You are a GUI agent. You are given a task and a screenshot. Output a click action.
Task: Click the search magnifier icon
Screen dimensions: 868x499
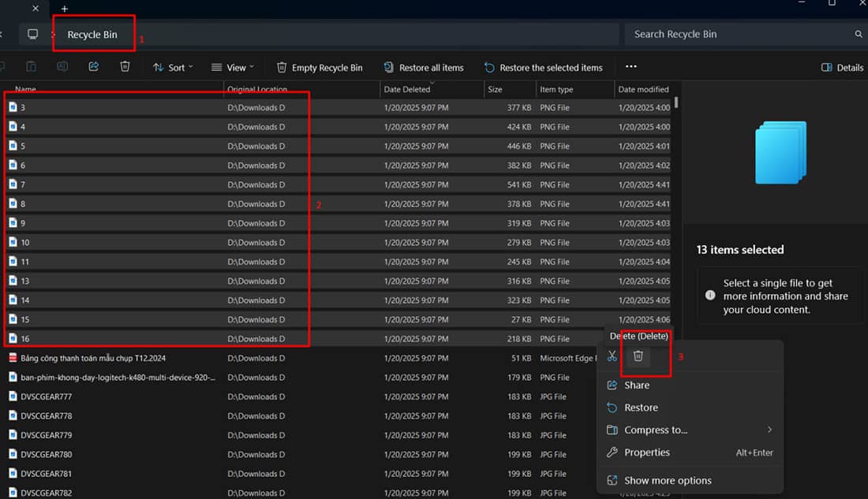pyautogui.click(x=859, y=35)
